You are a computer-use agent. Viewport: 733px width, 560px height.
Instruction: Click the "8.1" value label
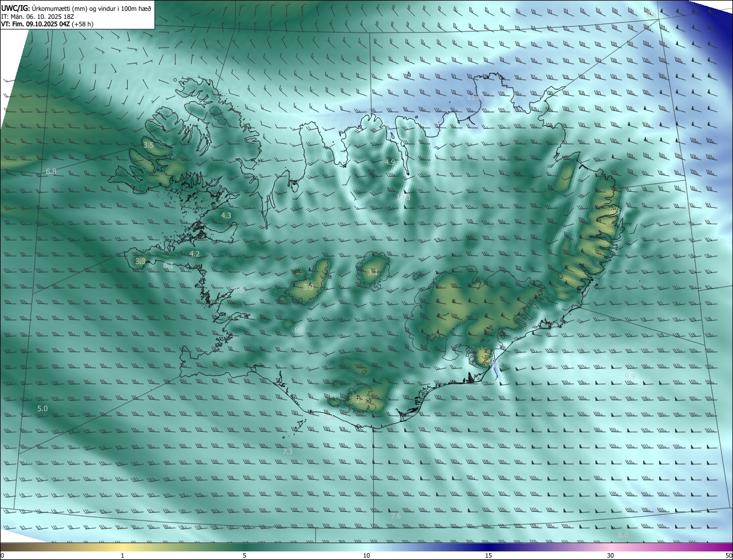click(x=168, y=265)
